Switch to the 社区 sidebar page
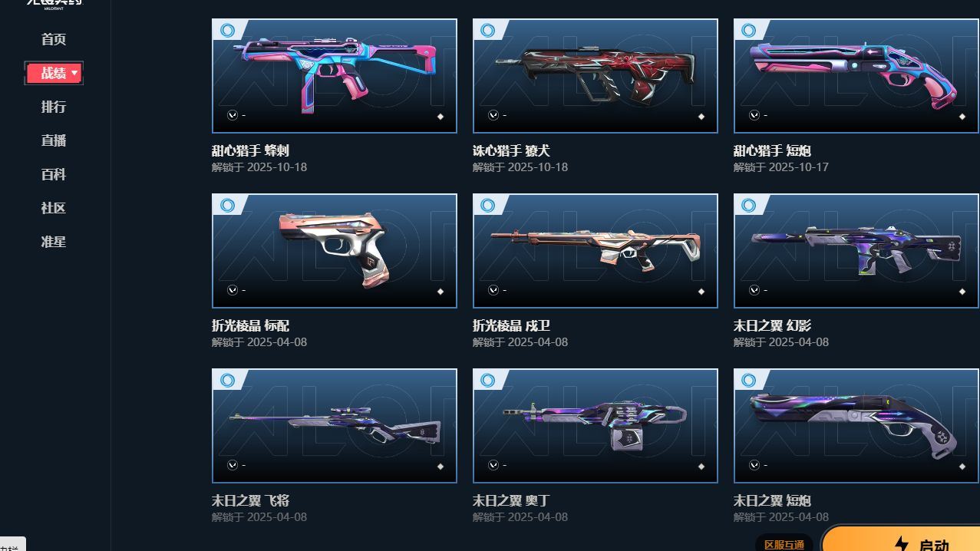980x551 pixels. pos(54,208)
